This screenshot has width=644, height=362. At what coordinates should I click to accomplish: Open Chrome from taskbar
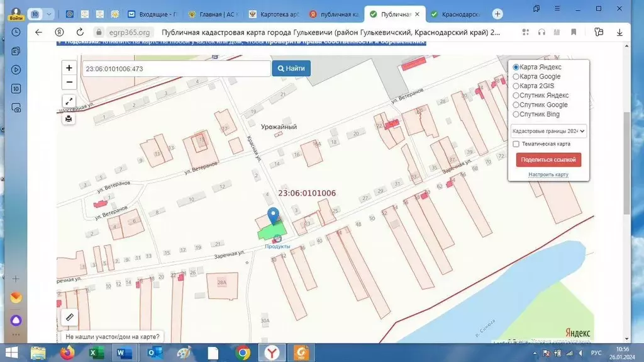[243, 353]
